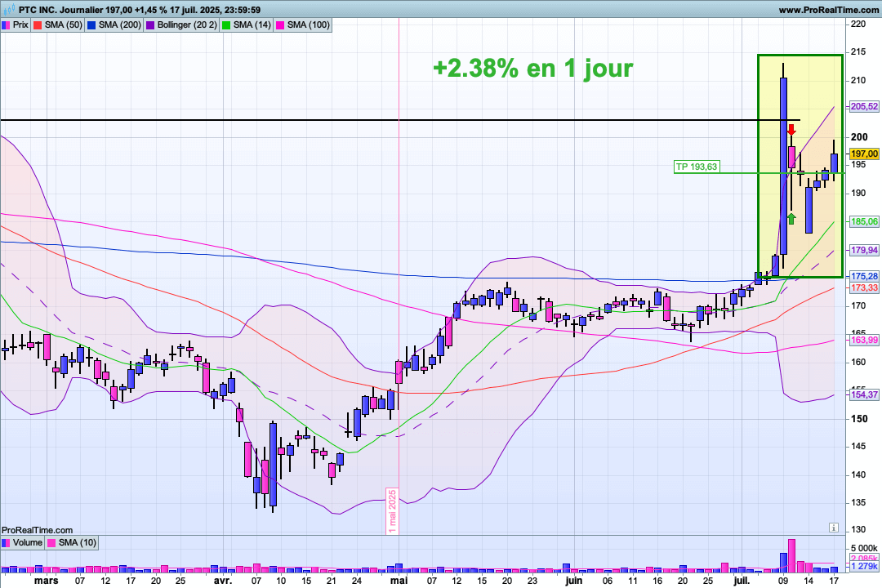Click the 215 price axis label

coord(858,51)
